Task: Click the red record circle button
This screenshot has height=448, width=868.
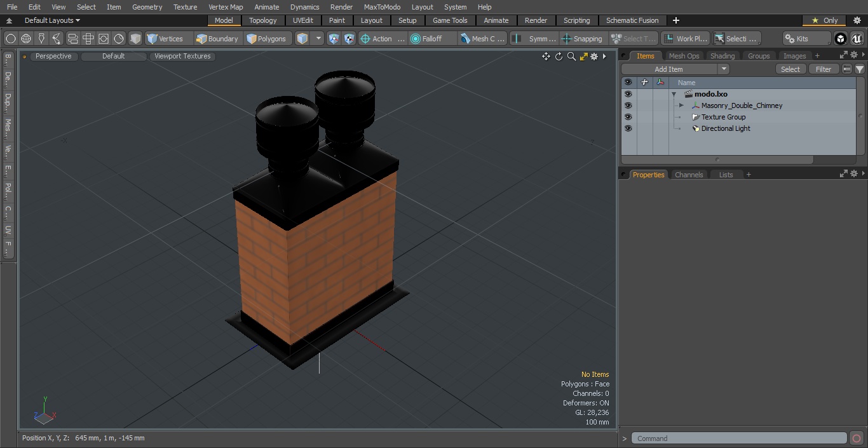Action: click(x=856, y=438)
